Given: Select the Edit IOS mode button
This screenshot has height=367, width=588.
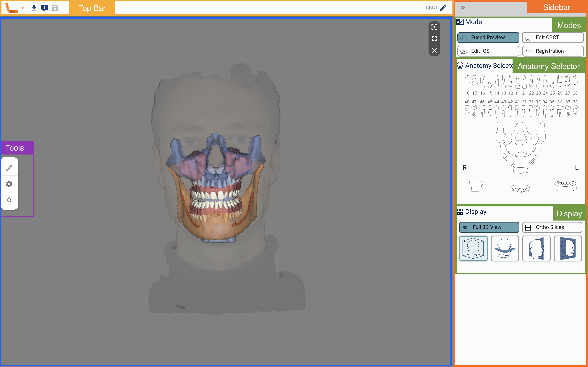Looking at the screenshot, I should [x=488, y=51].
